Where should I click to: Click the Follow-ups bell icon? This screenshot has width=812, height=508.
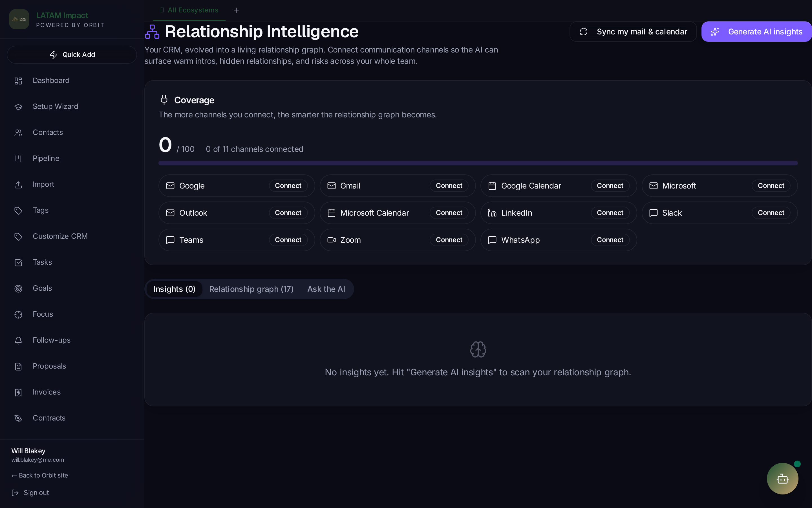tap(18, 340)
